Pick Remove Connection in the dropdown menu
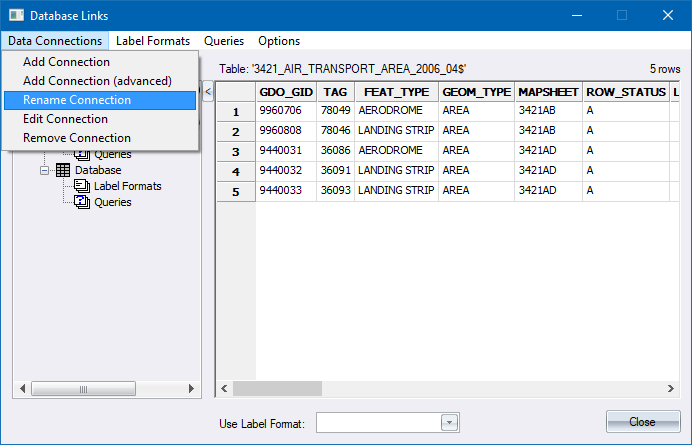This screenshot has width=692, height=445. tap(77, 138)
